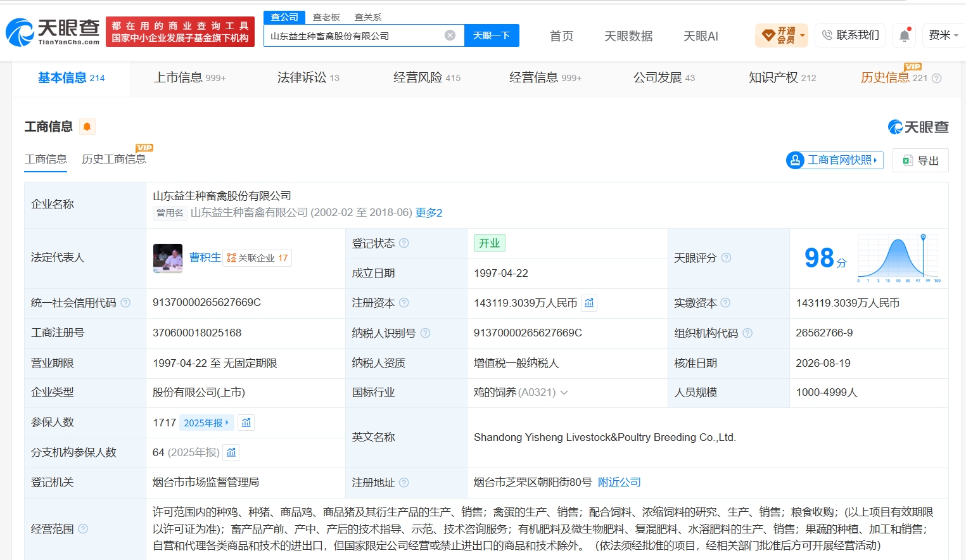This screenshot has width=966, height=560.
Task: Open the 法律诉讼 tab
Action: pyautogui.click(x=308, y=78)
